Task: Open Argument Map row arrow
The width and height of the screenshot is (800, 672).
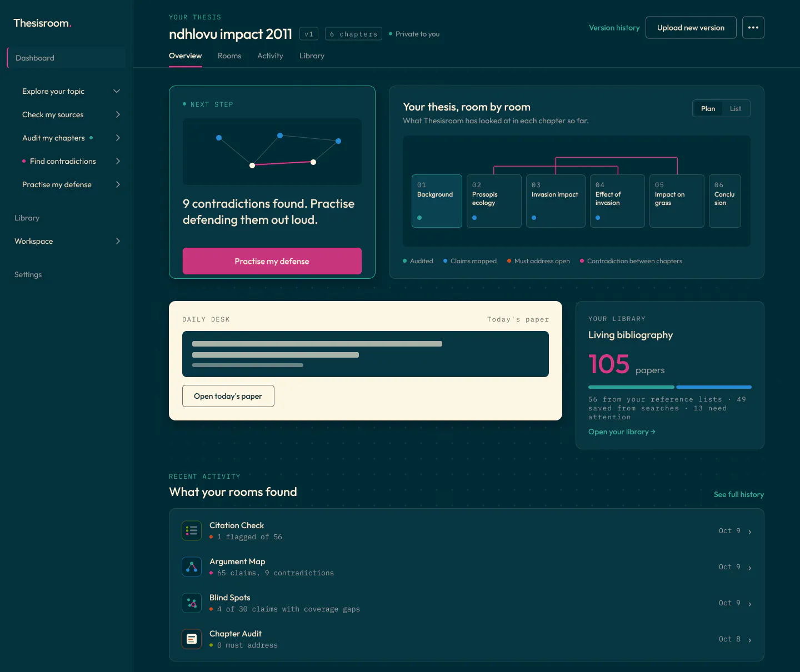Action: click(x=749, y=568)
